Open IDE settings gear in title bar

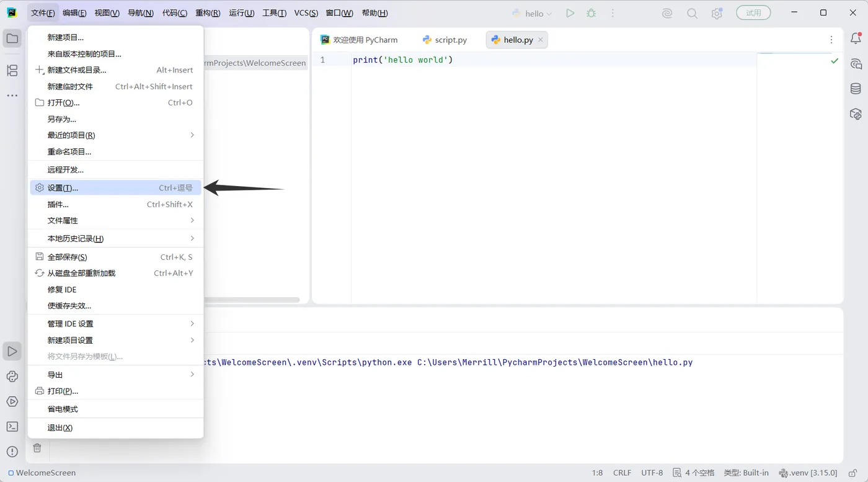(717, 13)
